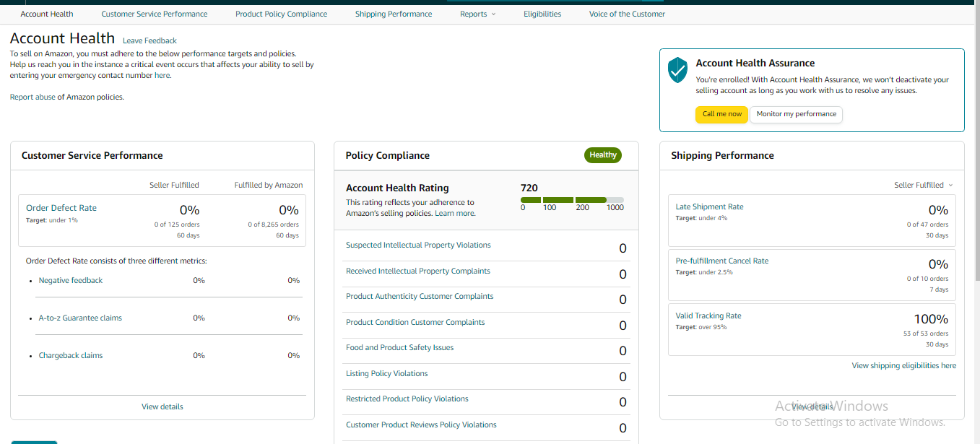Click the Monitor my performance button
The image size is (980, 444).
tap(796, 114)
